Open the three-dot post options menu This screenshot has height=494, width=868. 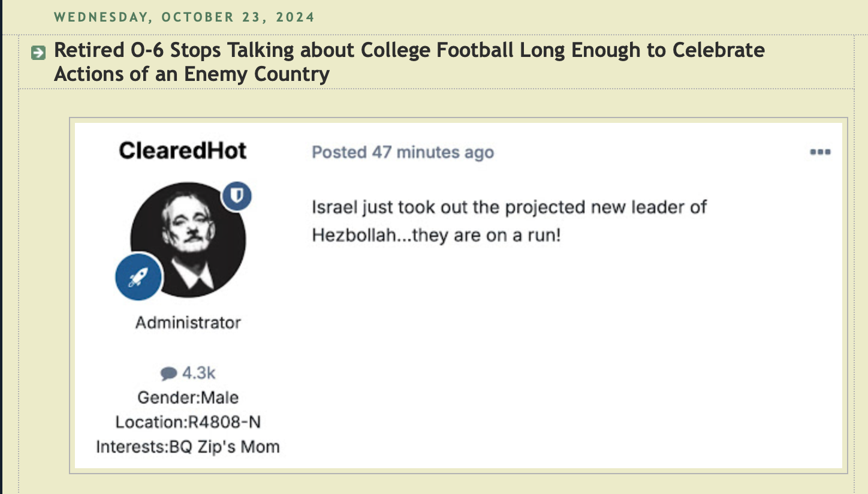[819, 152]
